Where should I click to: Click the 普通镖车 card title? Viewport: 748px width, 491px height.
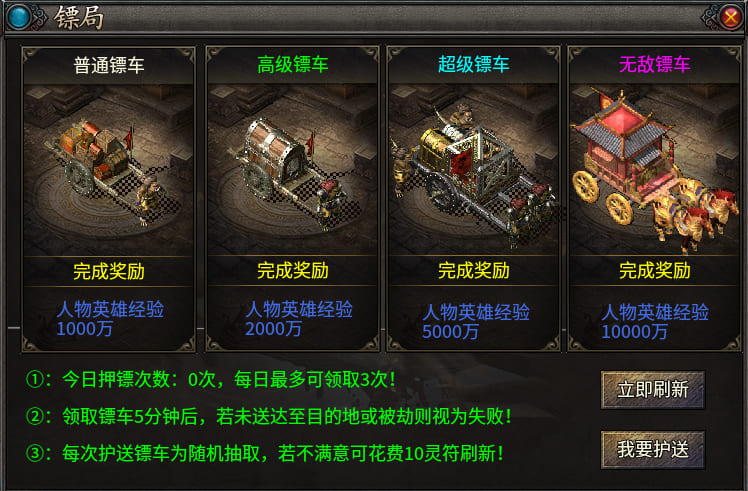109,65
